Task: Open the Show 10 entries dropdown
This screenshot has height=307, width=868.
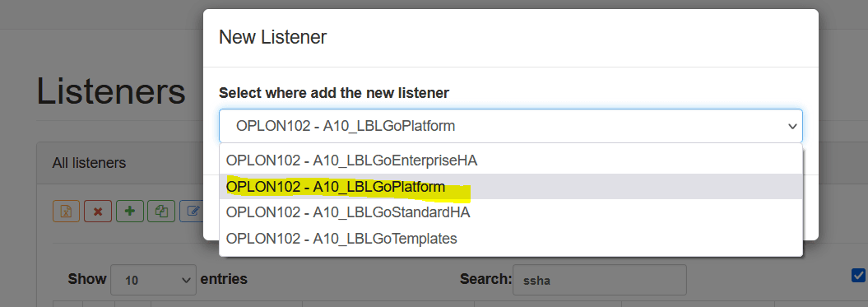Action: pyautogui.click(x=153, y=280)
